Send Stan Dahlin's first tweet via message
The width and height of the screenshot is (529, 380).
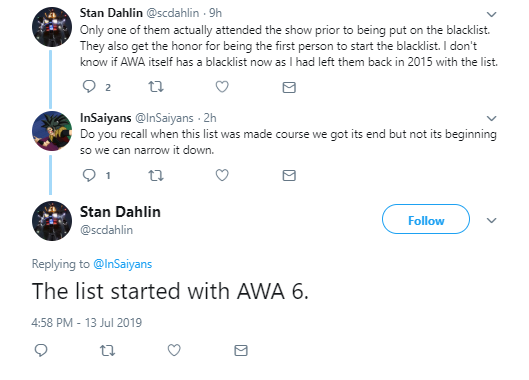[289, 87]
